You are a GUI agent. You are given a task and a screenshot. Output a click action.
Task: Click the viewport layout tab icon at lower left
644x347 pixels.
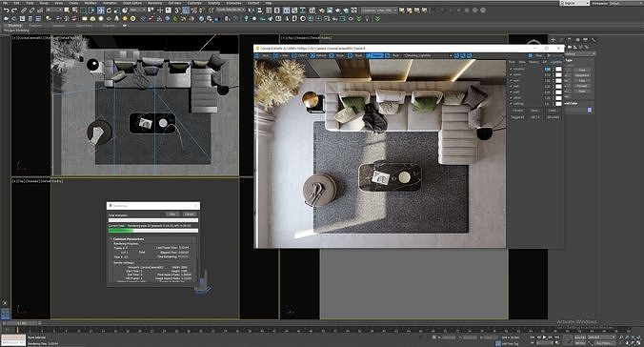[x=6, y=315]
